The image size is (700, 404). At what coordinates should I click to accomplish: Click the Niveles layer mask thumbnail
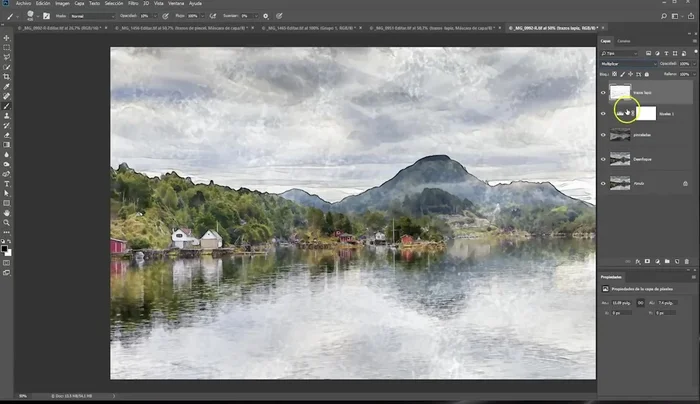click(x=644, y=113)
